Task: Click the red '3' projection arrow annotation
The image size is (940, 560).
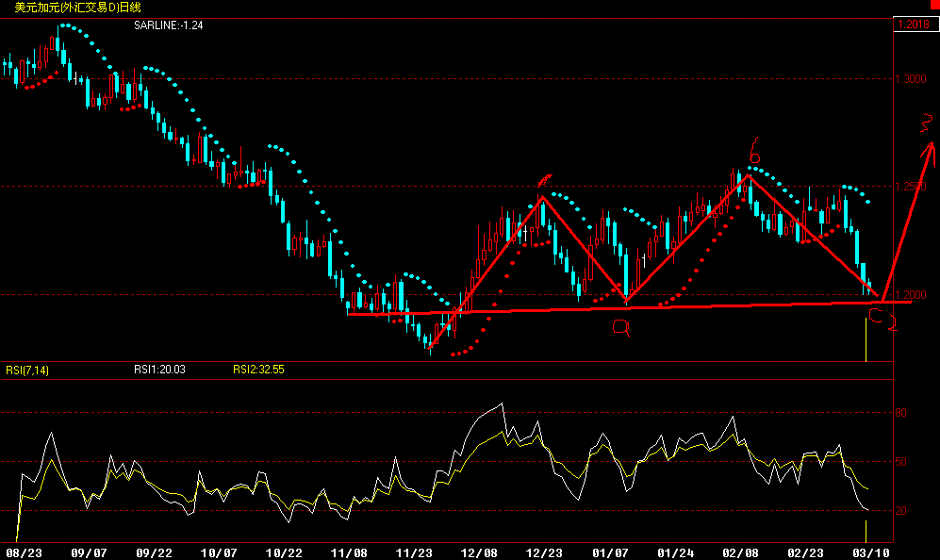Action: [x=927, y=121]
